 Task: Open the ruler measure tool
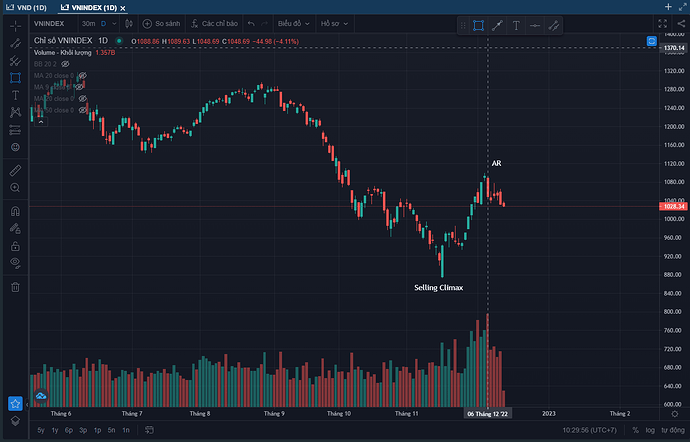point(15,170)
